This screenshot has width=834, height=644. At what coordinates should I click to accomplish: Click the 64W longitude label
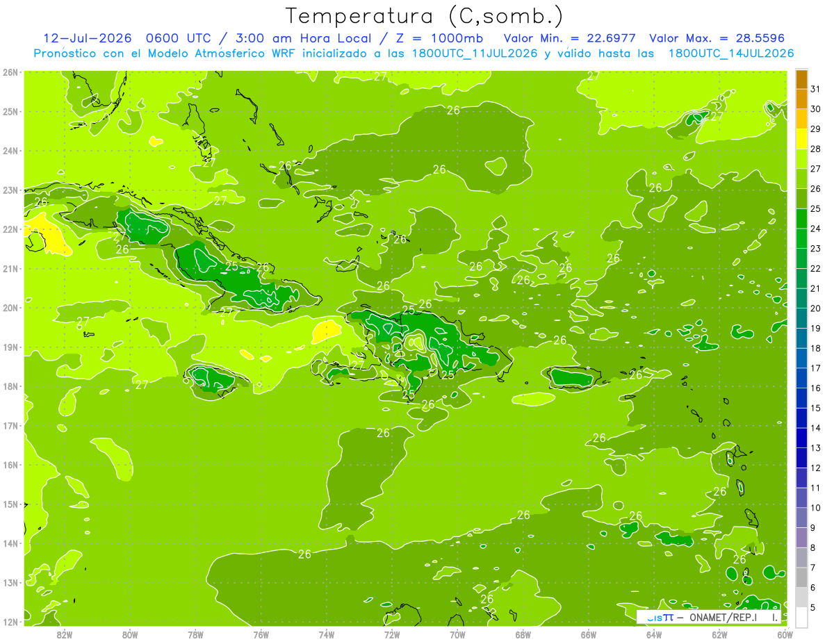point(654,634)
